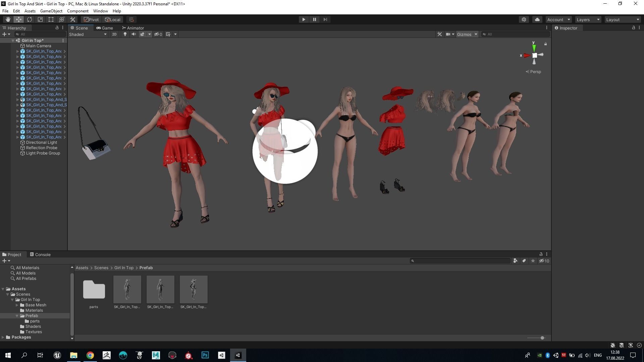The width and height of the screenshot is (644, 362).
Task: Click the Pause button
Action: [x=314, y=19]
